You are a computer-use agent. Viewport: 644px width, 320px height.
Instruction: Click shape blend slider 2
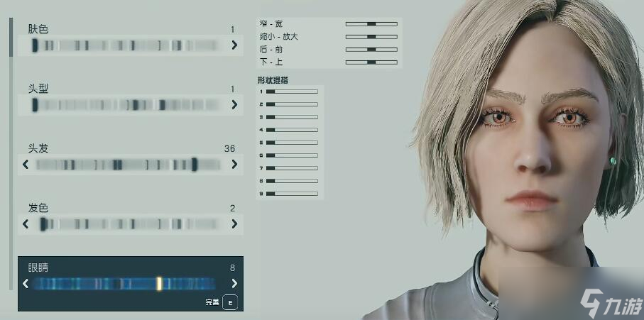[292, 104]
